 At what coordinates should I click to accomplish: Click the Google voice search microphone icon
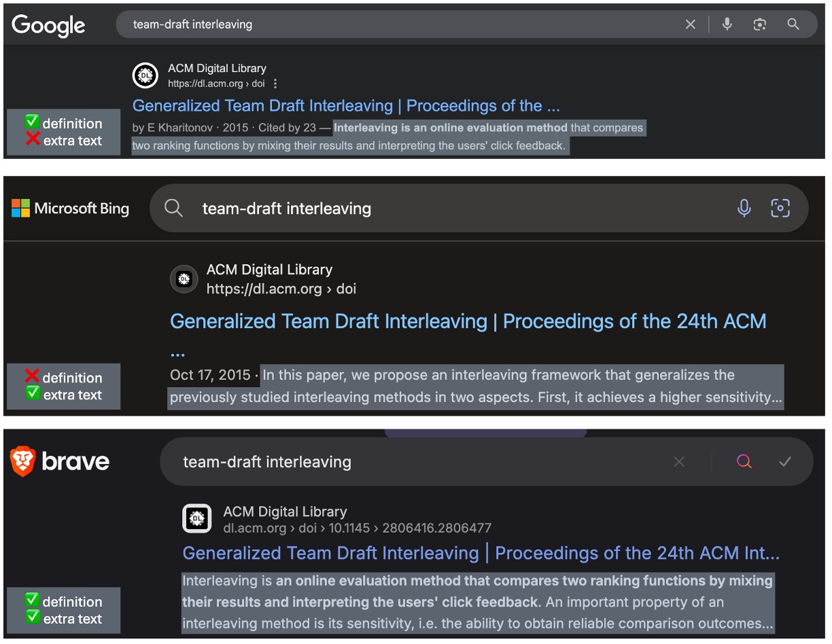(727, 24)
